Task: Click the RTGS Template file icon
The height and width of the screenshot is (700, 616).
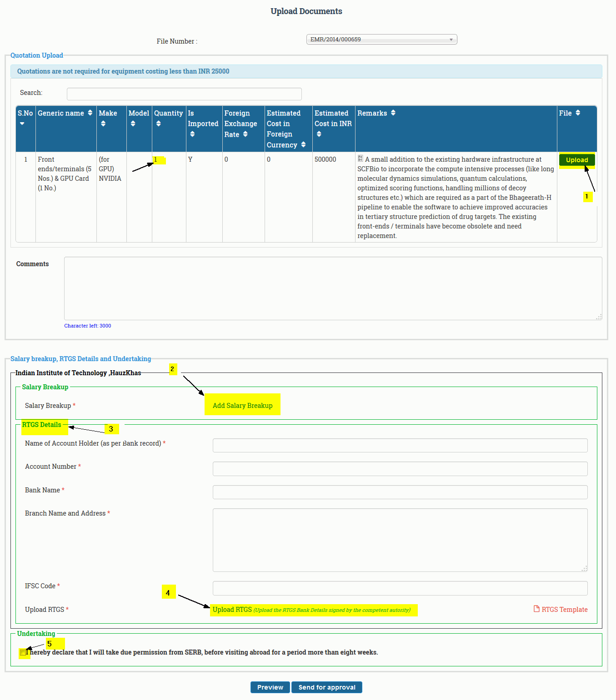Action: [x=536, y=609]
